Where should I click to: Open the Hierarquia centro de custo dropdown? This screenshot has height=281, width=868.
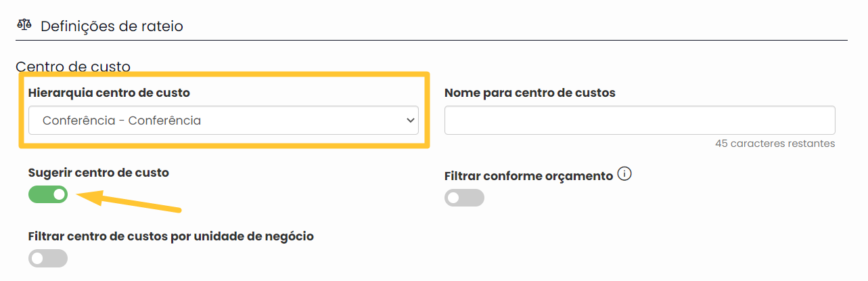pos(223,121)
